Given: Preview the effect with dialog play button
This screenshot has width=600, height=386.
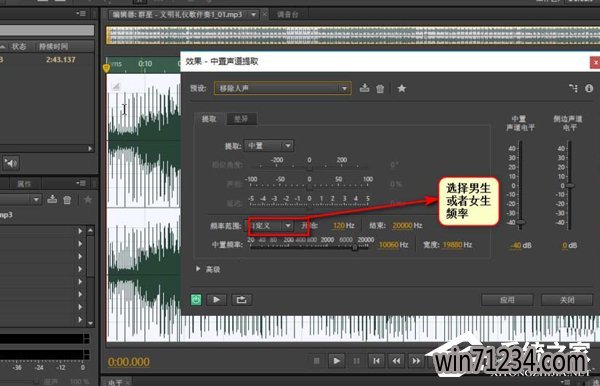Looking at the screenshot, I should (216, 300).
